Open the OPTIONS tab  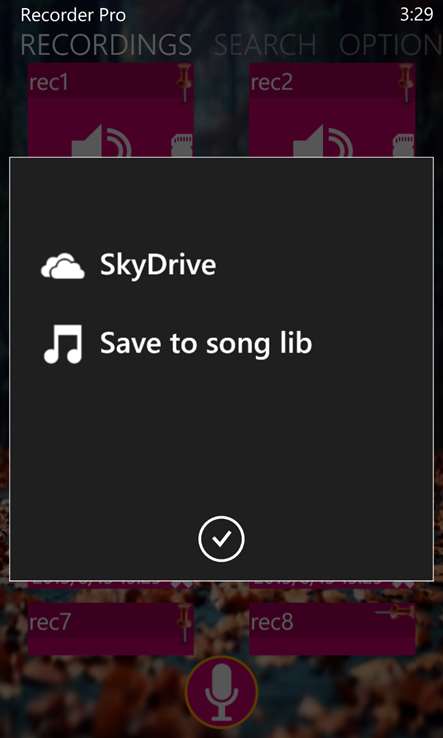[391, 45]
